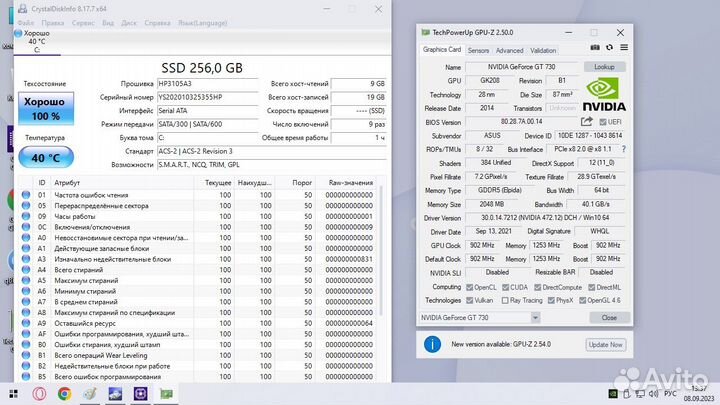The height and width of the screenshot is (405, 720).
Task: Open the Файл menu
Action: [26, 22]
